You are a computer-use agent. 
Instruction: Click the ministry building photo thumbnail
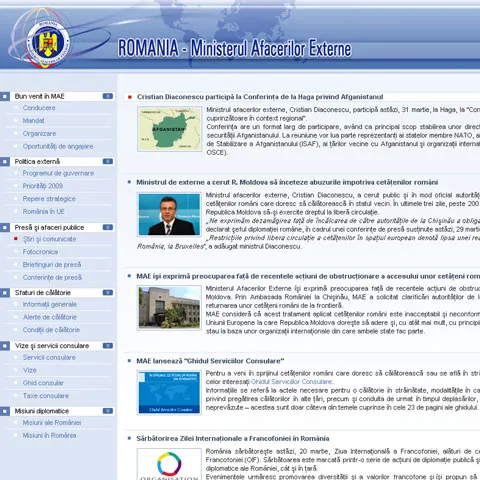pos(169,308)
